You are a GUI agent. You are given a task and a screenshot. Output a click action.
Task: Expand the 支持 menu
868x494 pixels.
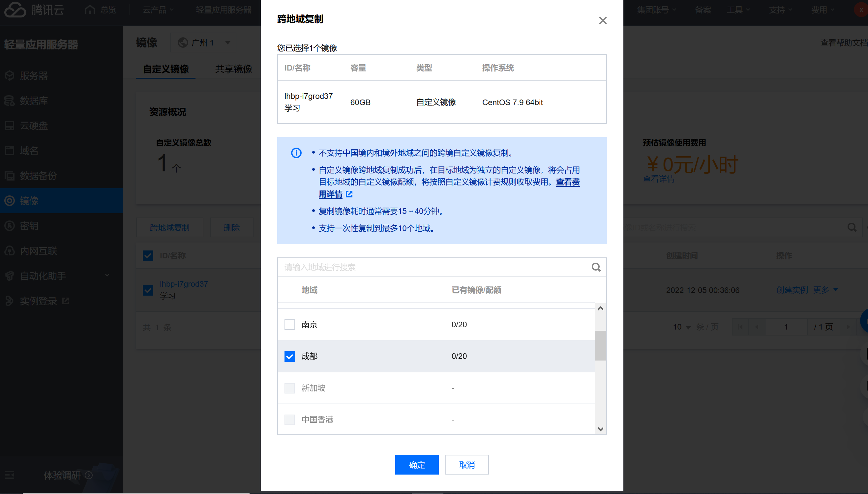780,10
